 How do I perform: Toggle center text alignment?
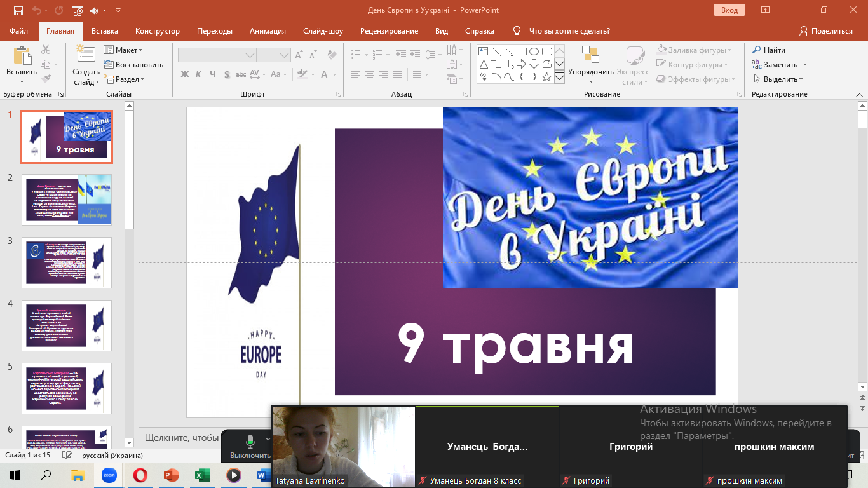[370, 74]
